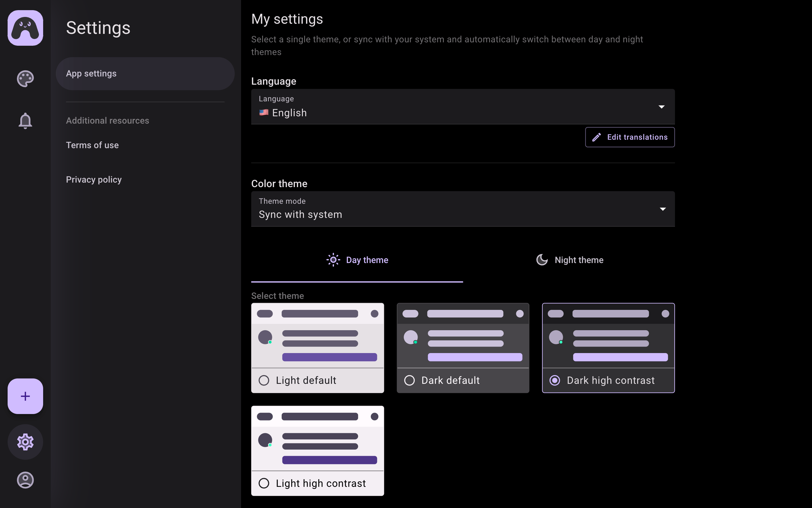Click the Settings title in sidebar
Screen dimensions: 812x508
coord(98,28)
